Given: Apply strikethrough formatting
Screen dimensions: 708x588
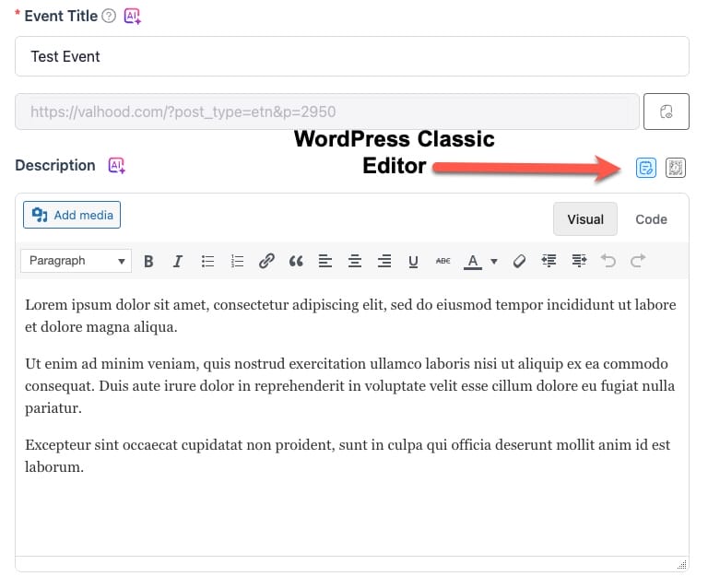Looking at the screenshot, I should pyautogui.click(x=442, y=261).
